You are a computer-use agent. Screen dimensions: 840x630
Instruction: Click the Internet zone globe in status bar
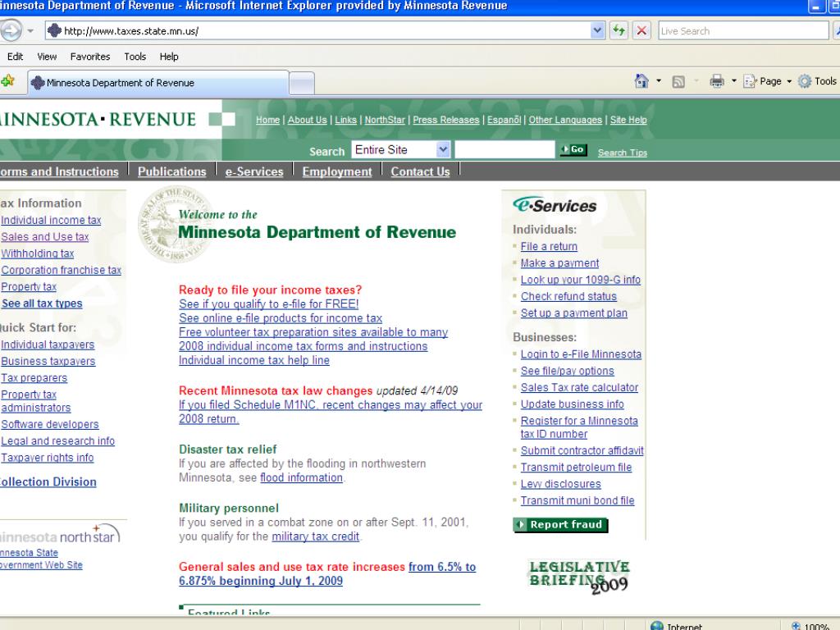point(656,626)
